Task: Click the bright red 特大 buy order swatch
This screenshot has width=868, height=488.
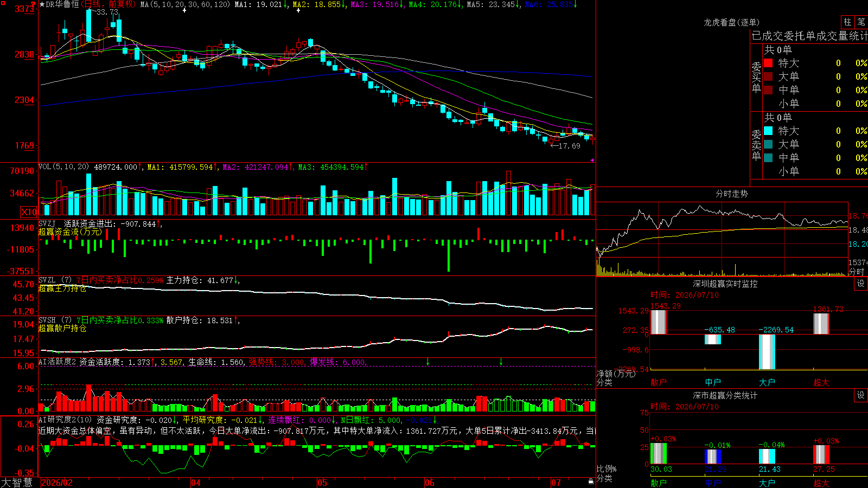Action: pos(768,63)
